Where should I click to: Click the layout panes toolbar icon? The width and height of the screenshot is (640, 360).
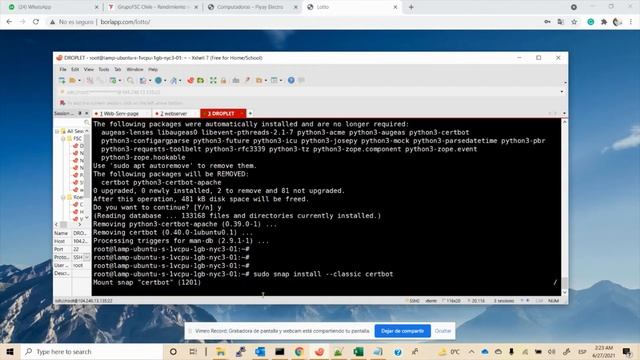[274, 80]
